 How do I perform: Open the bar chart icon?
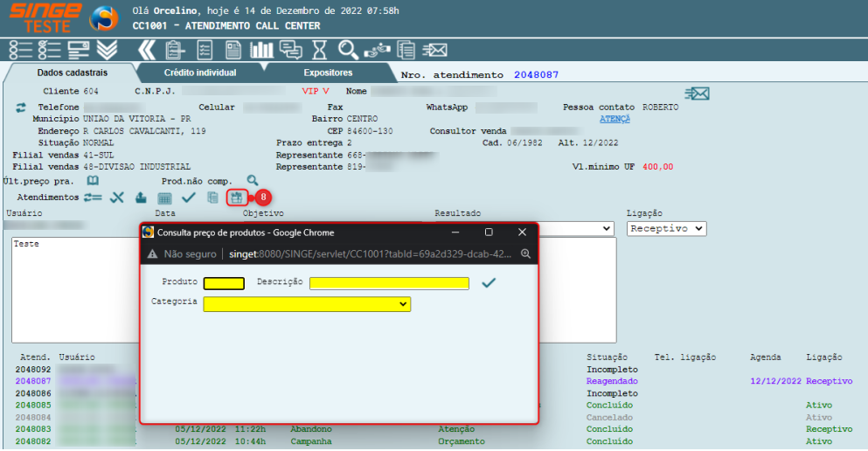click(x=261, y=51)
